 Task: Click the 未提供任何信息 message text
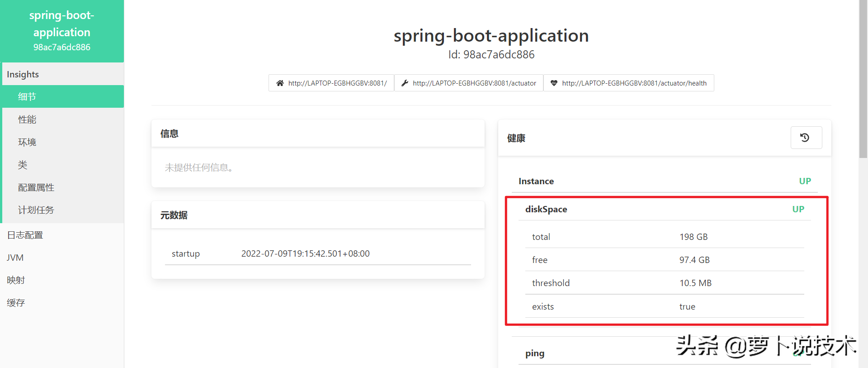pos(199,167)
